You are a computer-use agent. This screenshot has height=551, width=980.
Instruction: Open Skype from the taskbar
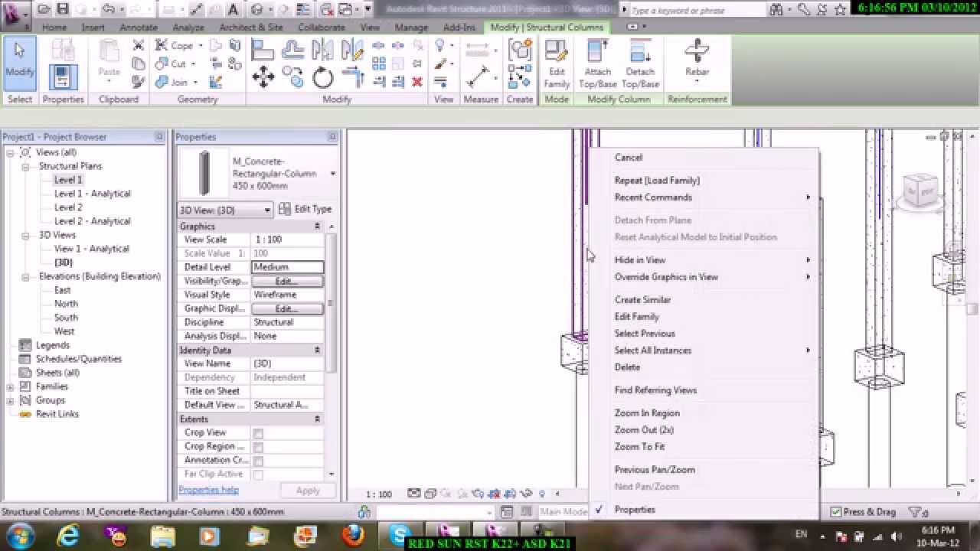tap(399, 534)
